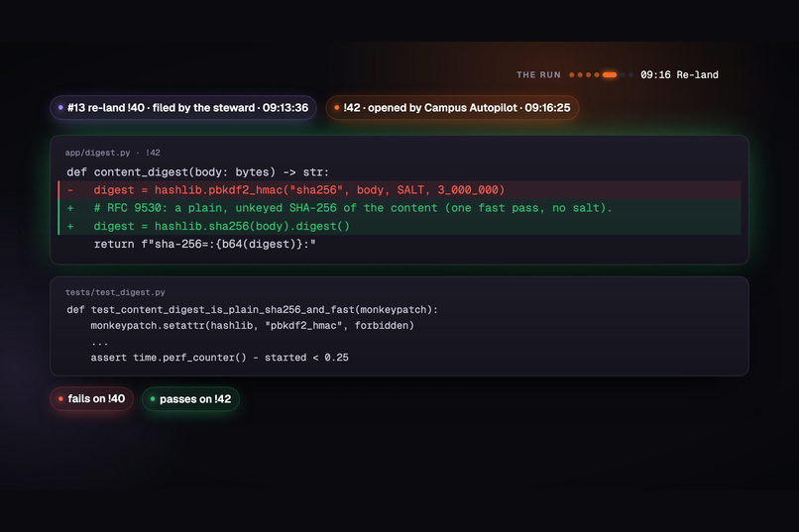Click the "tests/test_digest.py" file header

coord(115,292)
